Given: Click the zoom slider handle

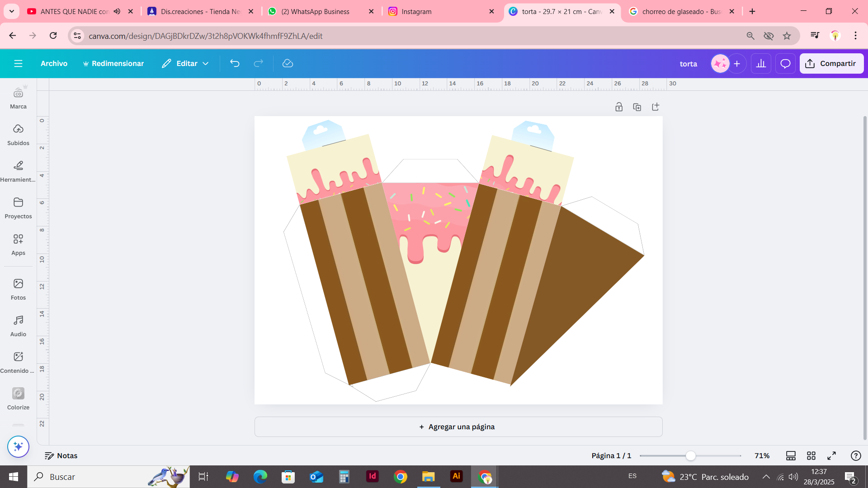Looking at the screenshot, I should (690, 455).
